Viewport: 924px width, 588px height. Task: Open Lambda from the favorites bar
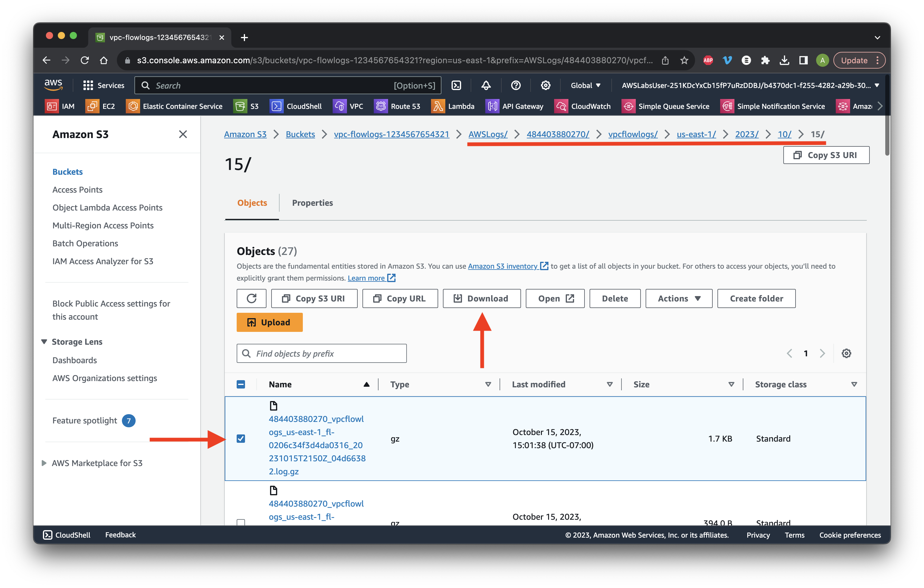tap(453, 106)
